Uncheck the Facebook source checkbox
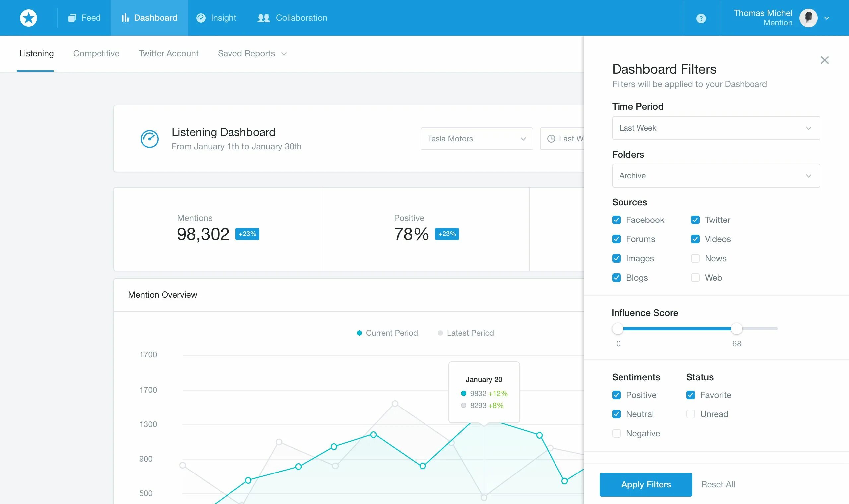This screenshot has width=849, height=504. pyautogui.click(x=617, y=220)
